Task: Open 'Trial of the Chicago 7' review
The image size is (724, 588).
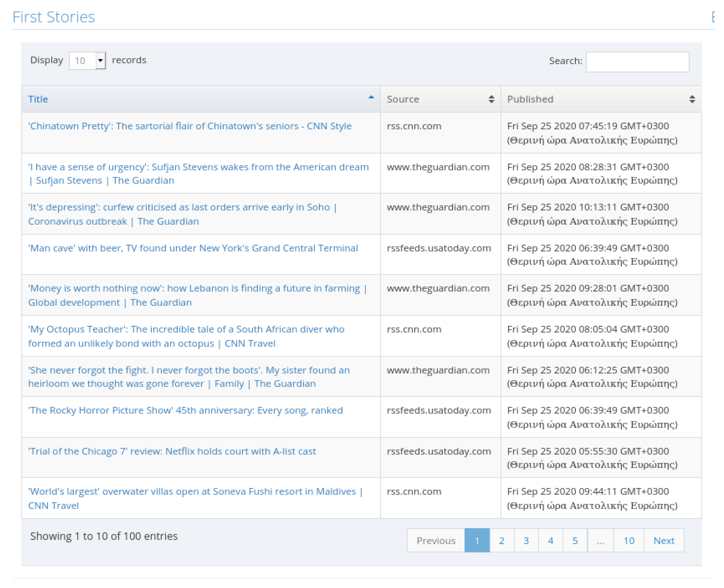Action: (172, 451)
